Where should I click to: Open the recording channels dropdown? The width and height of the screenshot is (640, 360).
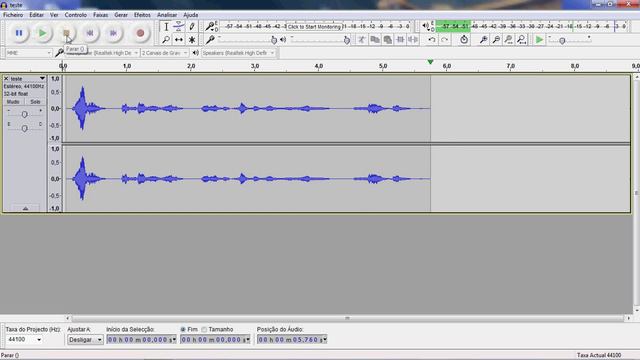pos(164,53)
